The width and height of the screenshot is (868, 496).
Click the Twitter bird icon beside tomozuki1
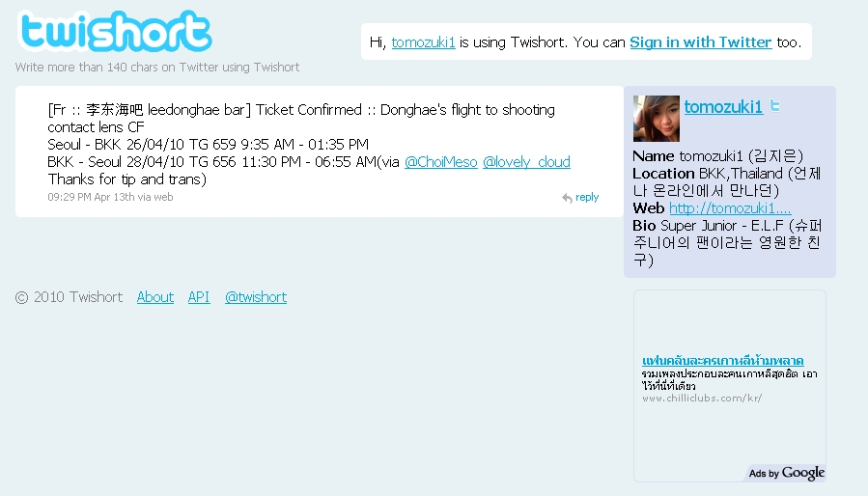pyautogui.click(x=775, y=105)
